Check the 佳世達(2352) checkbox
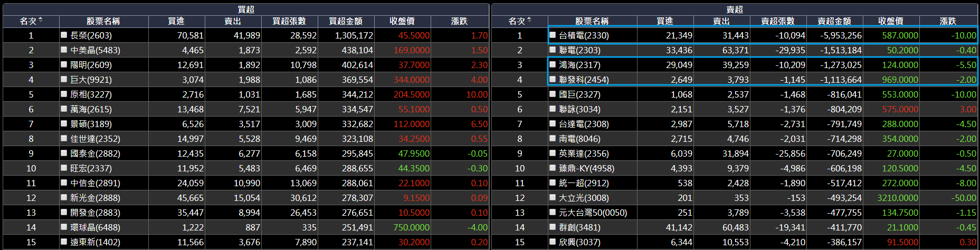Screen dimensions: 980x250 [x=64, y=138]
